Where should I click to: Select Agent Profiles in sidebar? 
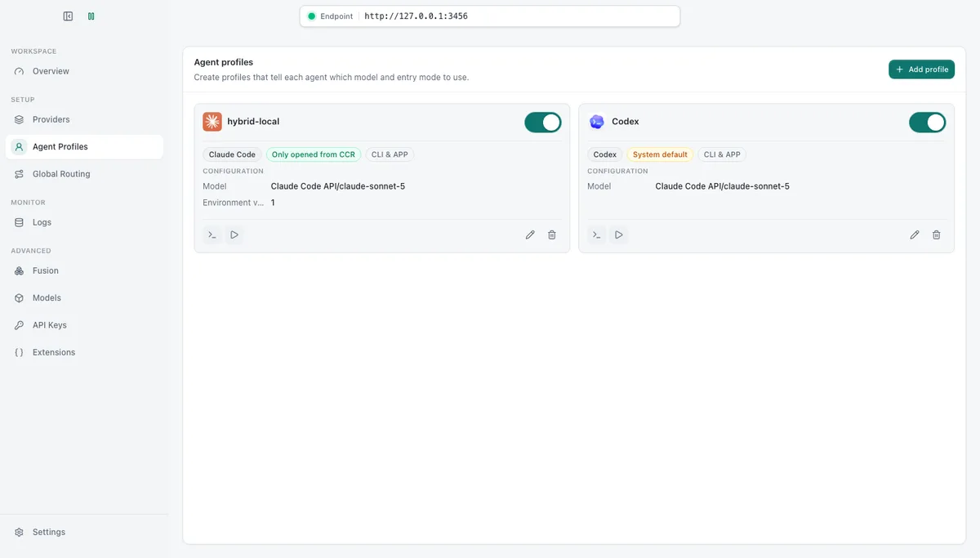point(84,147)
